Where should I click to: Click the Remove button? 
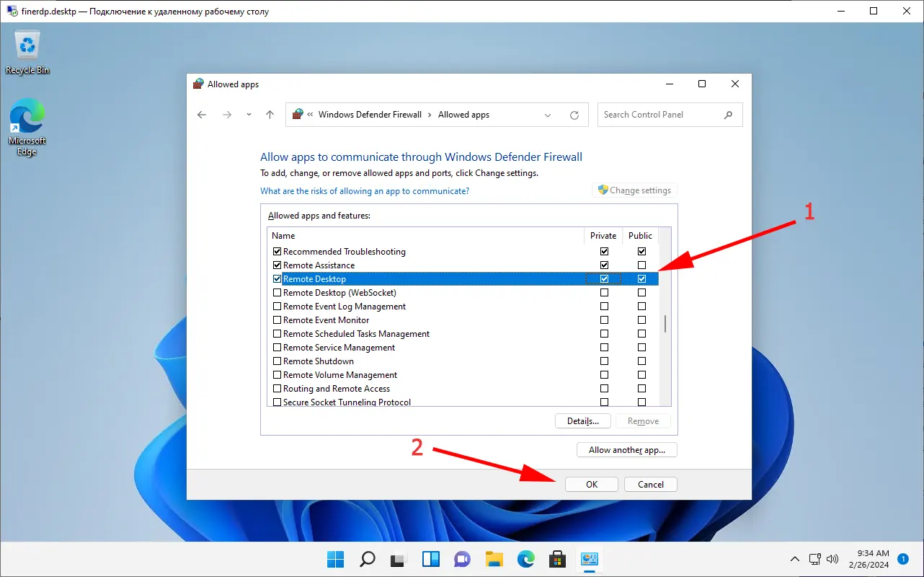(x=643, y=421)
